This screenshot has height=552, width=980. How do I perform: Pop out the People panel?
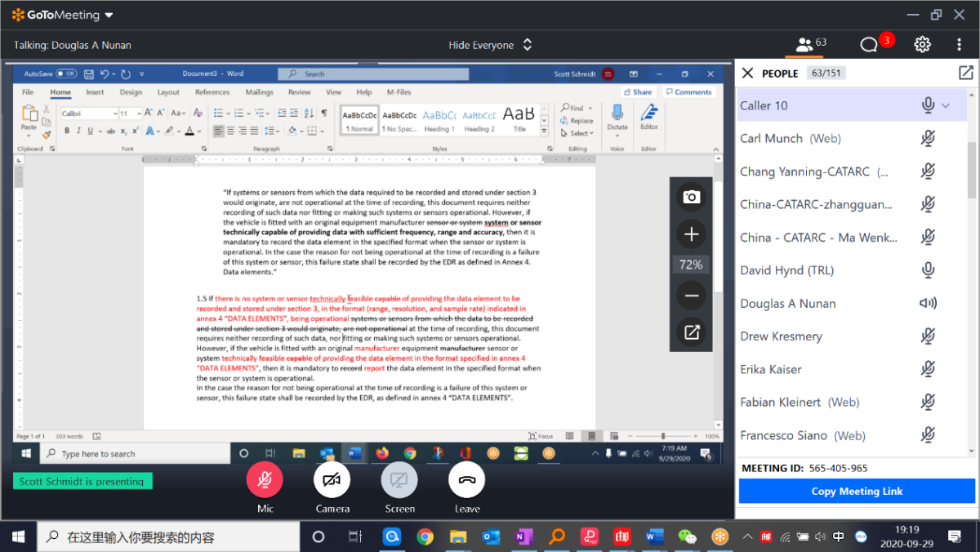click(965, 73)
